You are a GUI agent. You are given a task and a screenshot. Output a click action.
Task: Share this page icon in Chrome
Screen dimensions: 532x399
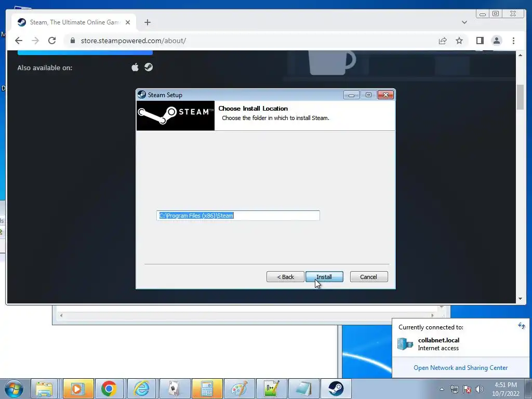(x=443, y=41)
